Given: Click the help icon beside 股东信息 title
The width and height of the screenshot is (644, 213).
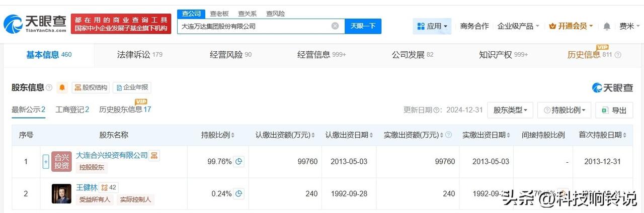Looking at the screenshot, I should pyautogui.click(x=49, y=88).
